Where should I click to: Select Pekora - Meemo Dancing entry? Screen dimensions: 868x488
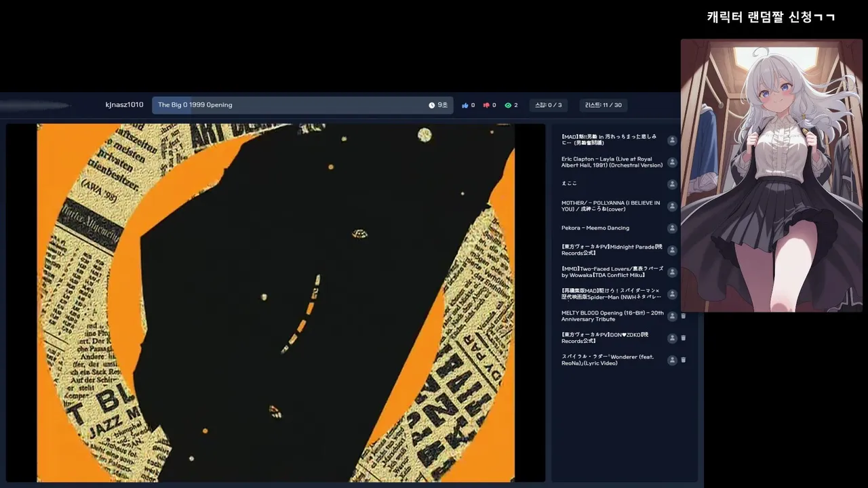[595, 228]
